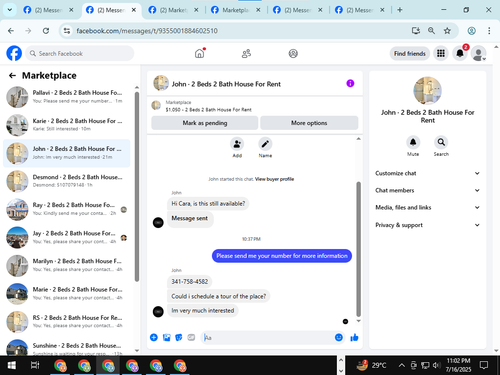Image resolution: width=500 pixels, height=375 pixels.
Task: Open the Menu grid icon
Action: click(x=441, y=53)
